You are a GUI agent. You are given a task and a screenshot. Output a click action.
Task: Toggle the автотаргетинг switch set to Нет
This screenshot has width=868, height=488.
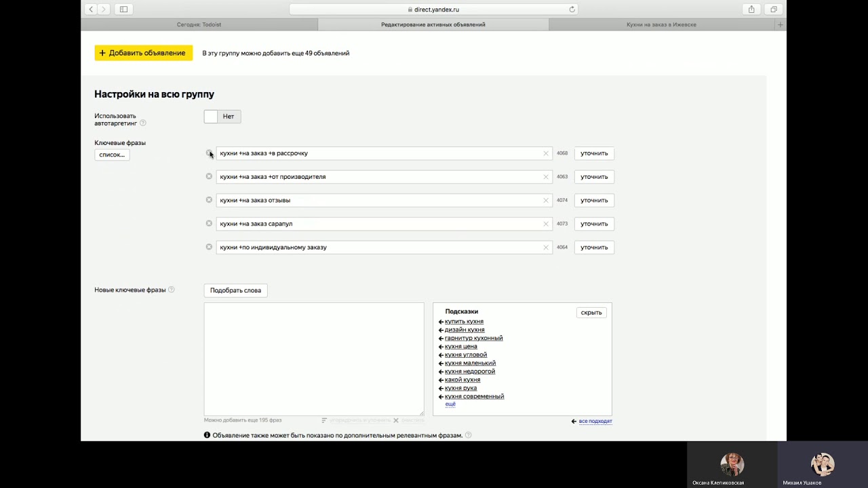point(222,117)
